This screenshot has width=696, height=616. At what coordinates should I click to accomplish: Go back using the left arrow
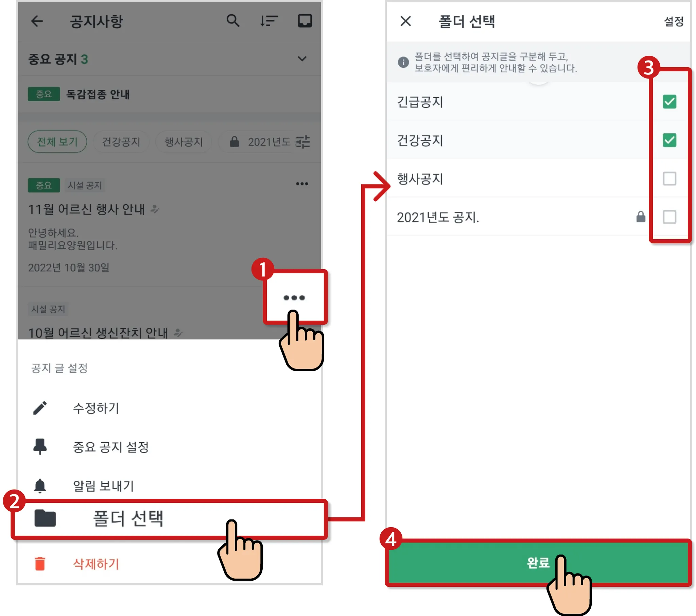click(37, 21)
